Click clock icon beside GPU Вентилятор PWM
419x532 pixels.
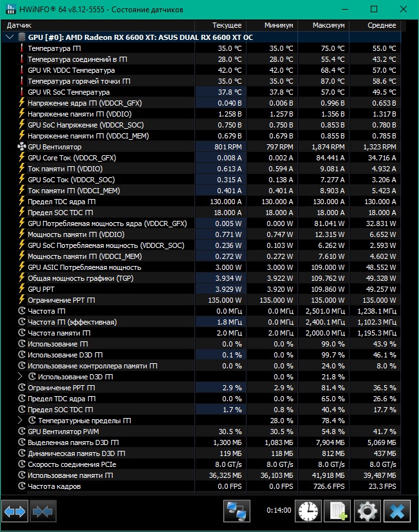pos(22,431)
